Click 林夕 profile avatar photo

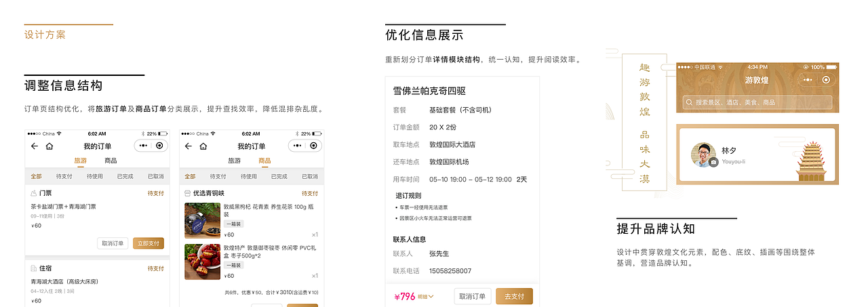(x=704, y=155)
